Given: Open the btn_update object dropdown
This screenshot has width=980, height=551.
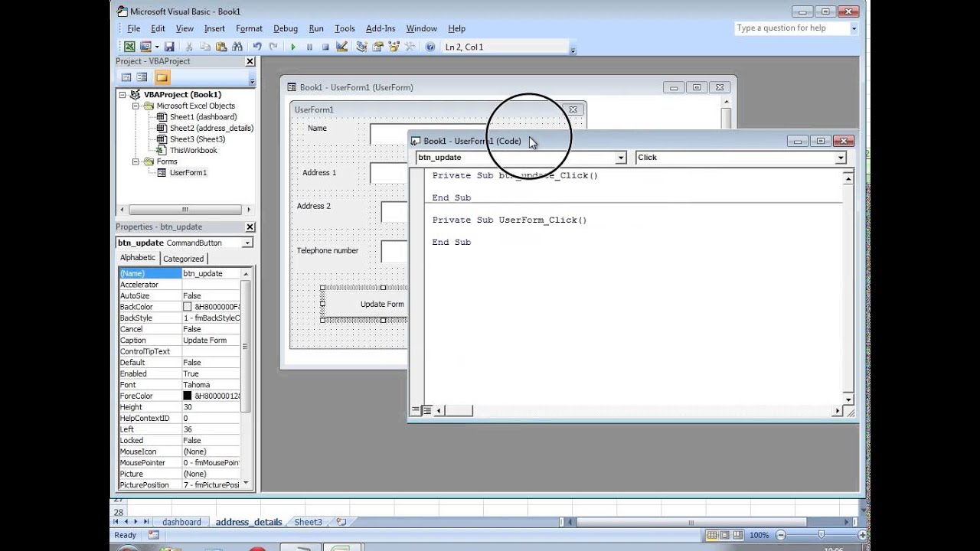Looking at the screenshot, I should coord(621,158).
